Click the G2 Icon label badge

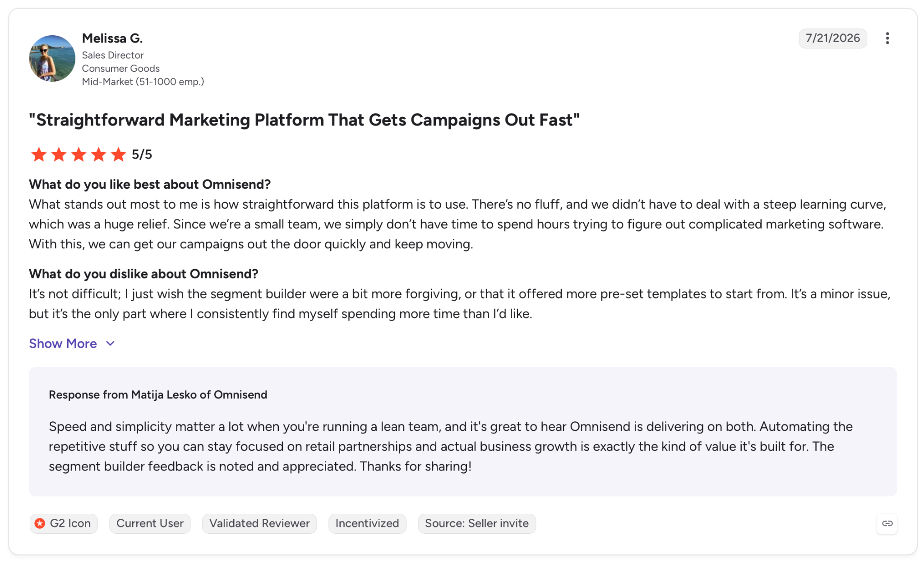pyautogui.click(x=64, y=523)
